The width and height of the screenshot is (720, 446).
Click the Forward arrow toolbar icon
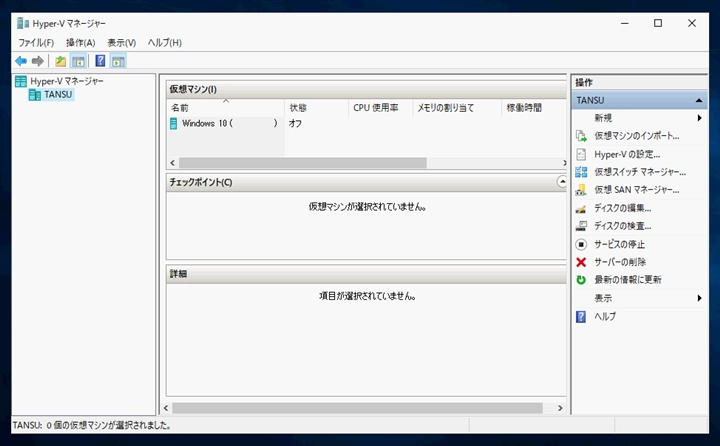click(x=38, y=61)
